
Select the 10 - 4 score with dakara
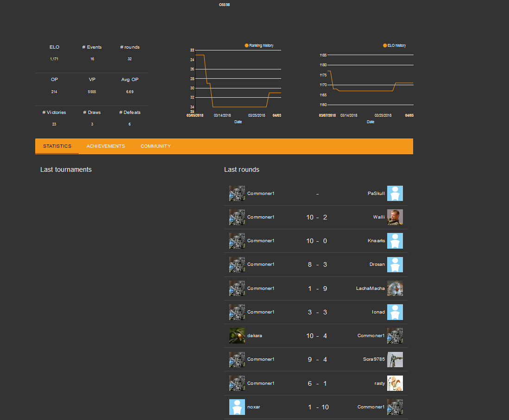[316, 336]
